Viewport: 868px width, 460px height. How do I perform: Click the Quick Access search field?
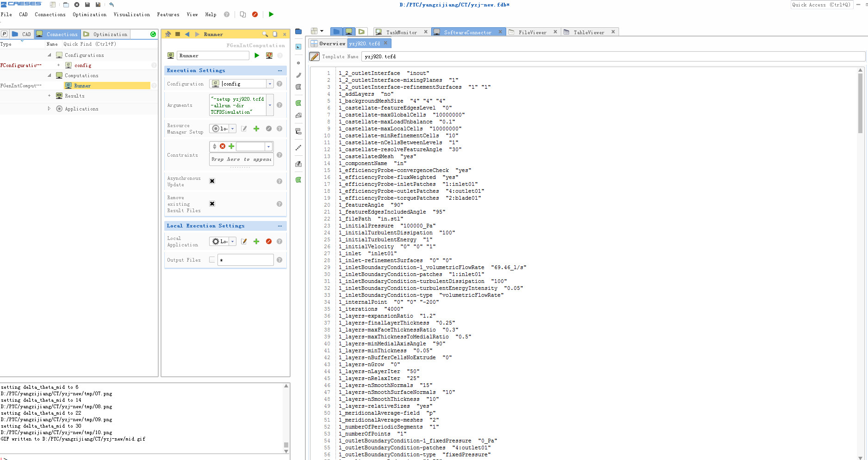821,5
